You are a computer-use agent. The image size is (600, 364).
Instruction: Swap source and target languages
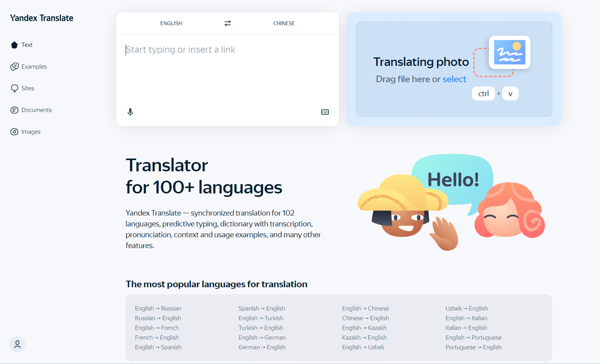(228, 23)
